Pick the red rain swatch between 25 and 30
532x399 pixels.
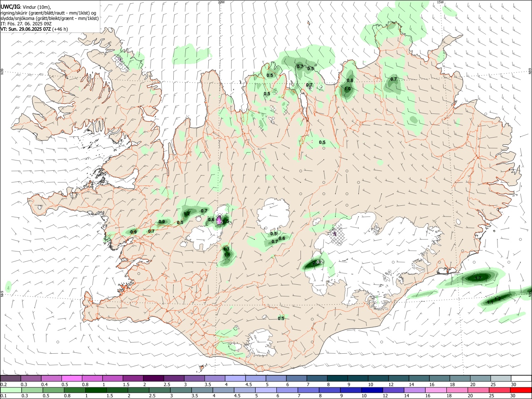tap(500, 390)
